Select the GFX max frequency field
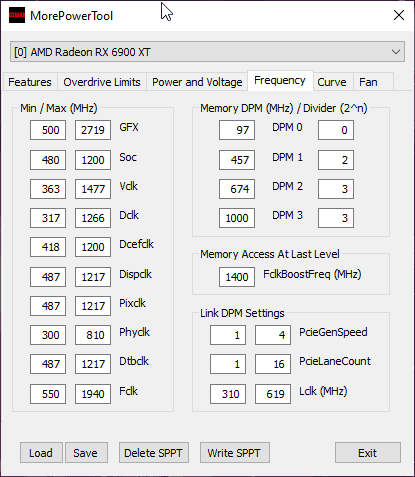This screenshot has height=477, width=415. pos(93,130)
